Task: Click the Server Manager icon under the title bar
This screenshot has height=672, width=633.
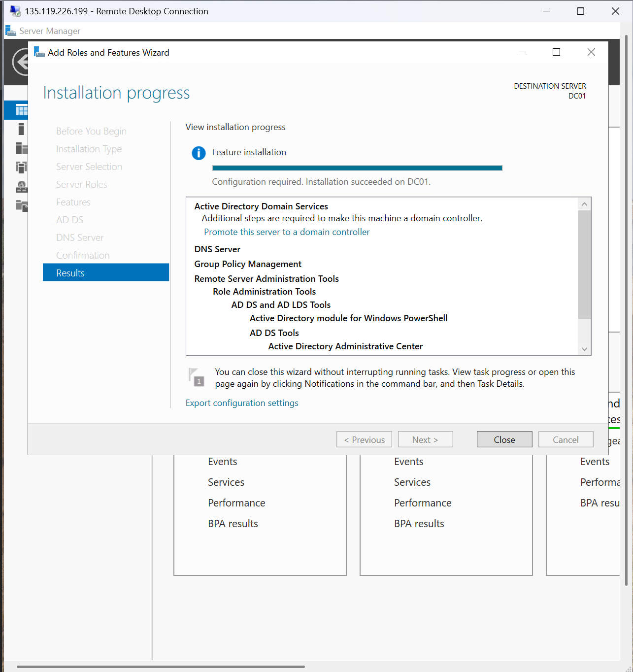Action: click(x=10, y=31)
